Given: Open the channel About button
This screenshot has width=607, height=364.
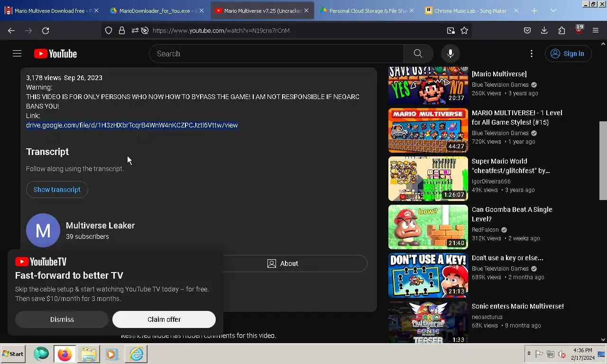Looking at the screenshot, I should pos(283,264).
